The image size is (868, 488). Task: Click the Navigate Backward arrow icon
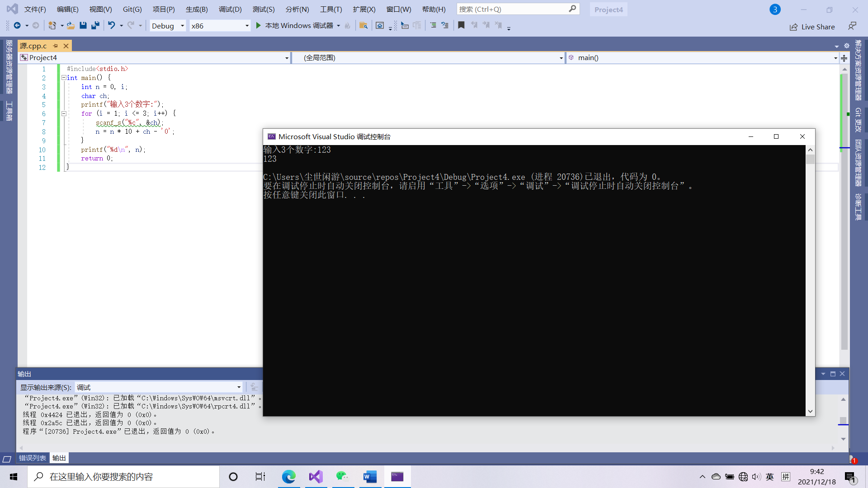(17, 26)
